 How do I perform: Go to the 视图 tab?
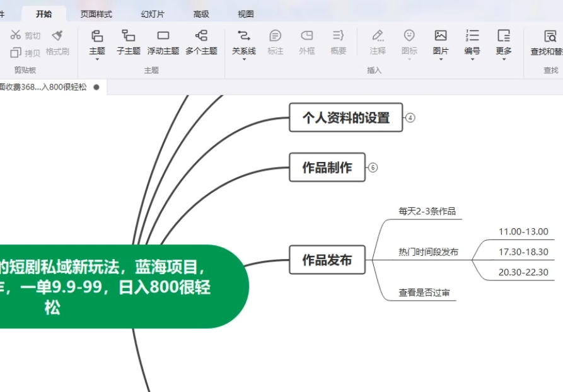tap(246, 14)
